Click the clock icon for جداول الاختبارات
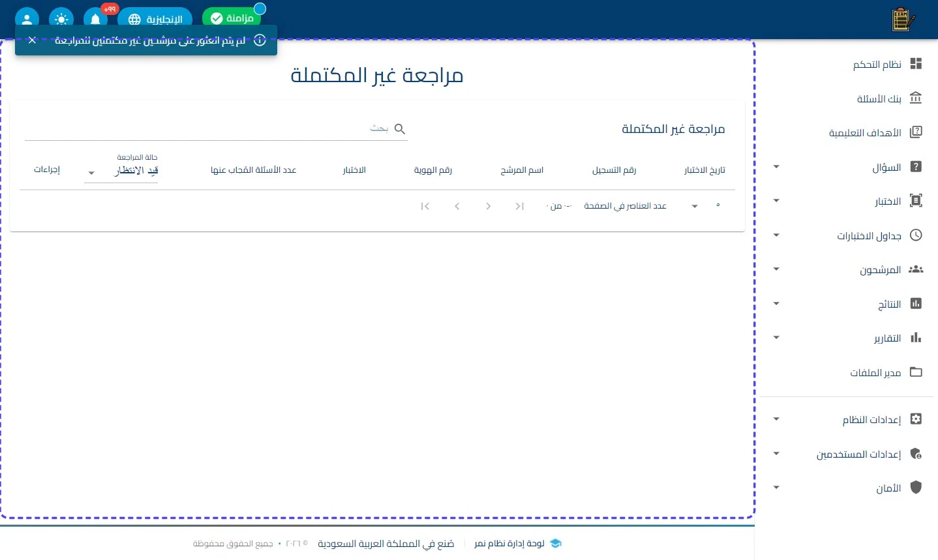938x560 pixels. 916,235
